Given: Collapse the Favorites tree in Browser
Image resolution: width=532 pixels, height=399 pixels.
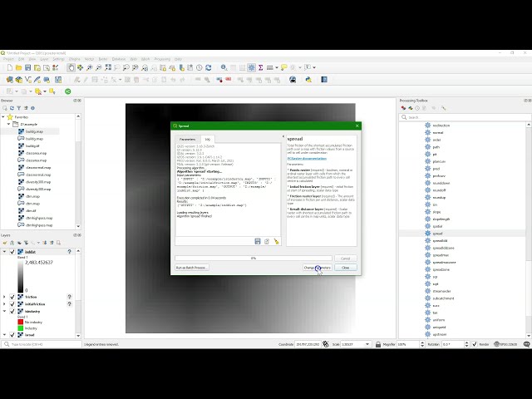Looking at the screenshot, I should (x=3, y=116).
